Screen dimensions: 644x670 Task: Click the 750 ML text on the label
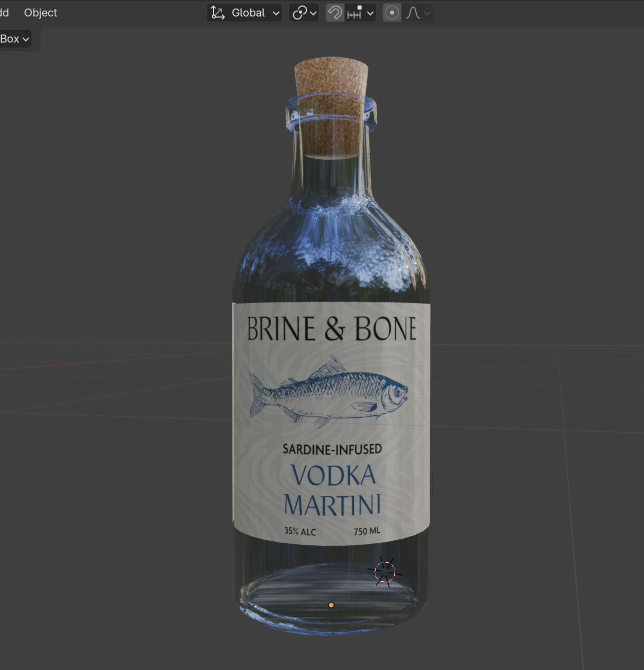point(367,531)
